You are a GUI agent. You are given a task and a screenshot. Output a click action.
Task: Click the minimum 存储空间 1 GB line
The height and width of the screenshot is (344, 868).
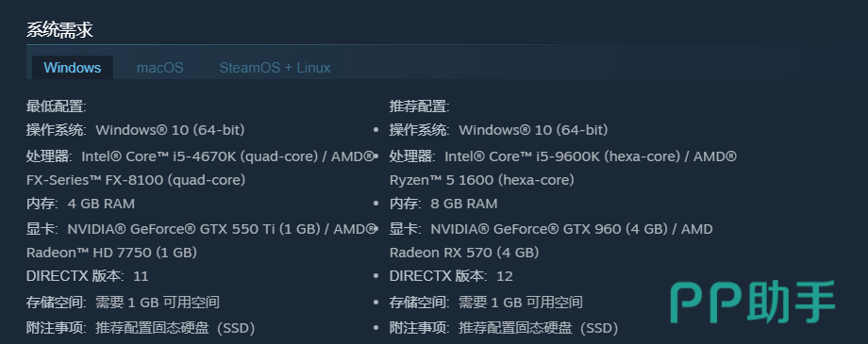[123, 303]
